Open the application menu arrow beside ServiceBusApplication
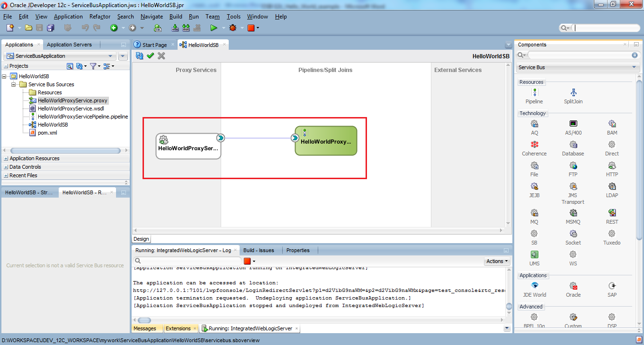 click(123, 56)
